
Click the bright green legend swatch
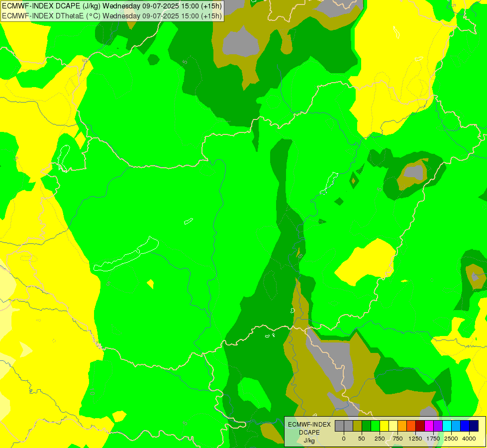[x=376, y=426]
